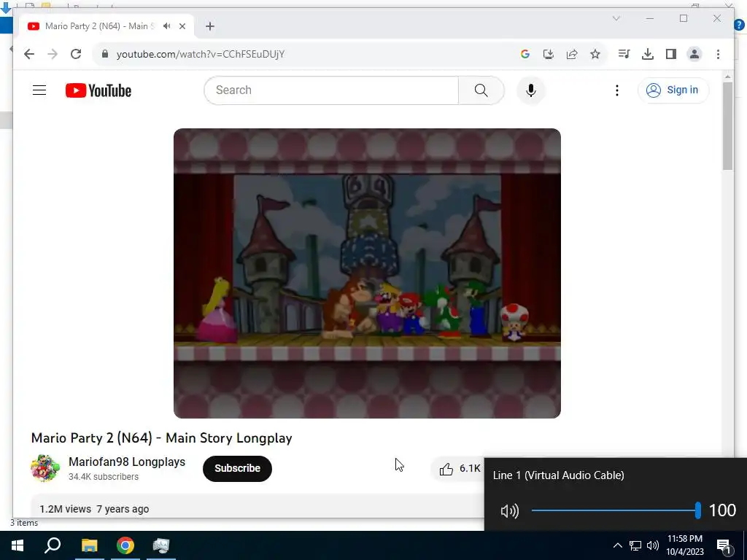Select the Mario Party 2 browser tab

pos(106,26)
